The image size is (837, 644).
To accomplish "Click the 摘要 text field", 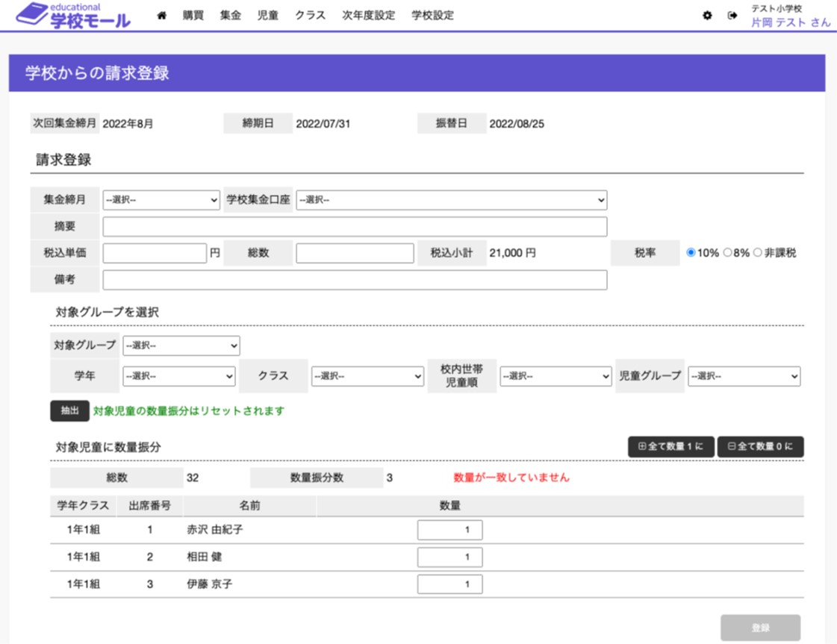I will [x=355, y=227].
